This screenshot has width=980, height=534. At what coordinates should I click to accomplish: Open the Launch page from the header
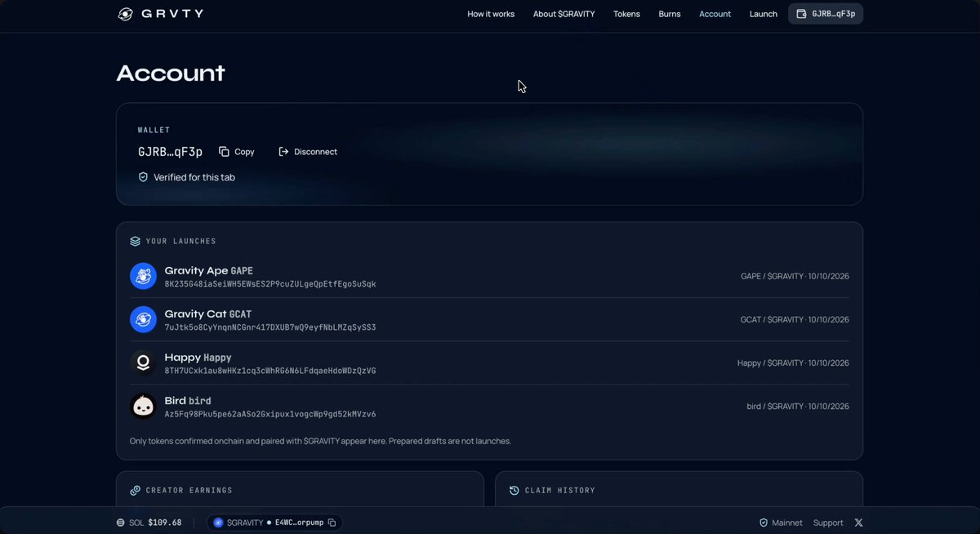764,14
